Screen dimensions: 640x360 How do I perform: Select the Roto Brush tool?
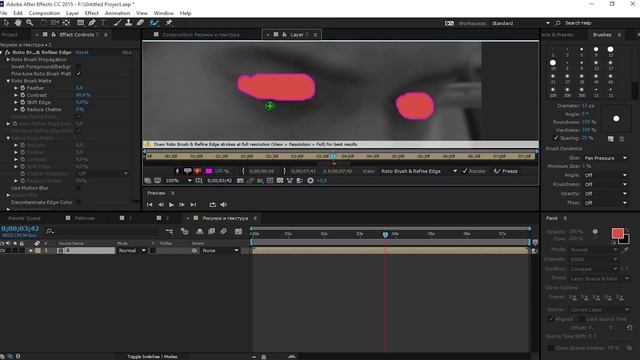click(x=154, y=23)
